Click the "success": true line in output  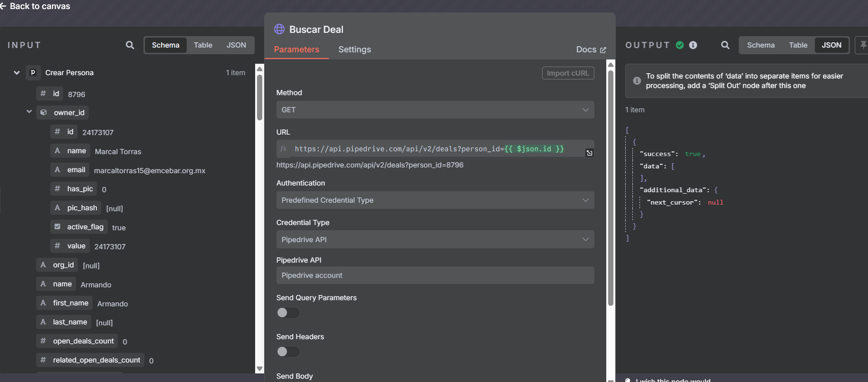click(672, 154)
